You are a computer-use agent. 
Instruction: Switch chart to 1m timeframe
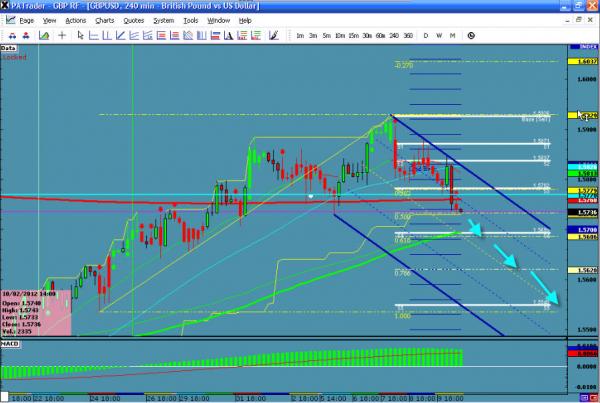point(300,36)
